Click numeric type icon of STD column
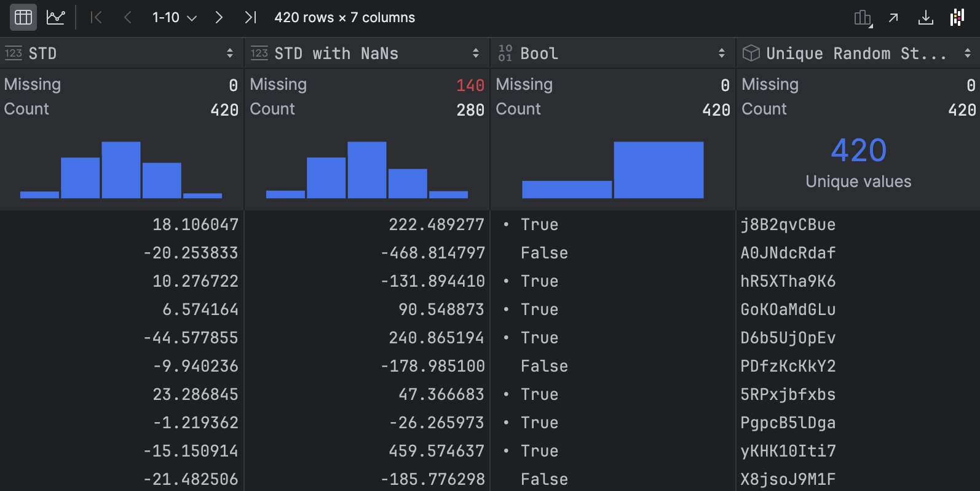980x491 pixels. (14, 54)
